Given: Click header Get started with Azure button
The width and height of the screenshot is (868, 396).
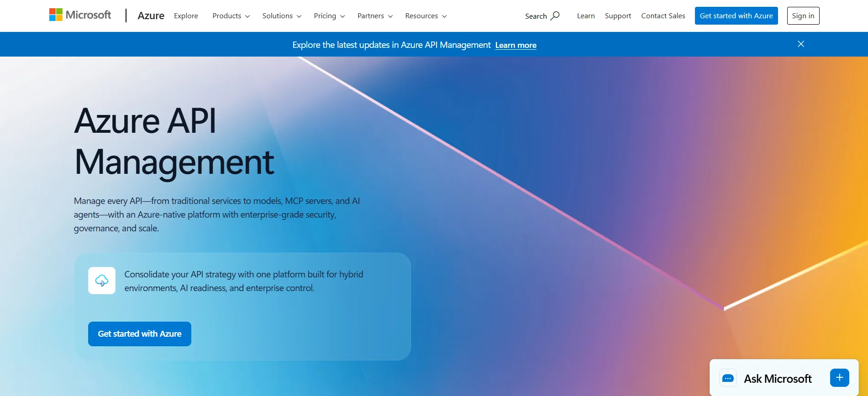Looking at the screenshot, I should point(736,16).
